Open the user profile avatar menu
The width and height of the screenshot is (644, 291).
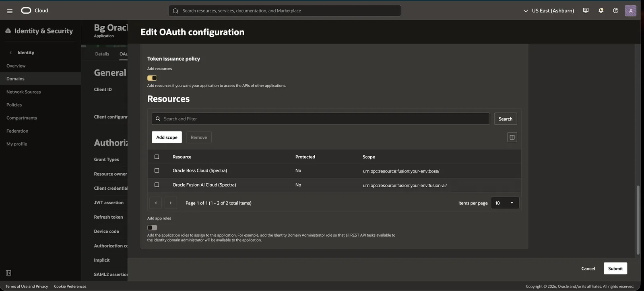[x=631, y=10]
